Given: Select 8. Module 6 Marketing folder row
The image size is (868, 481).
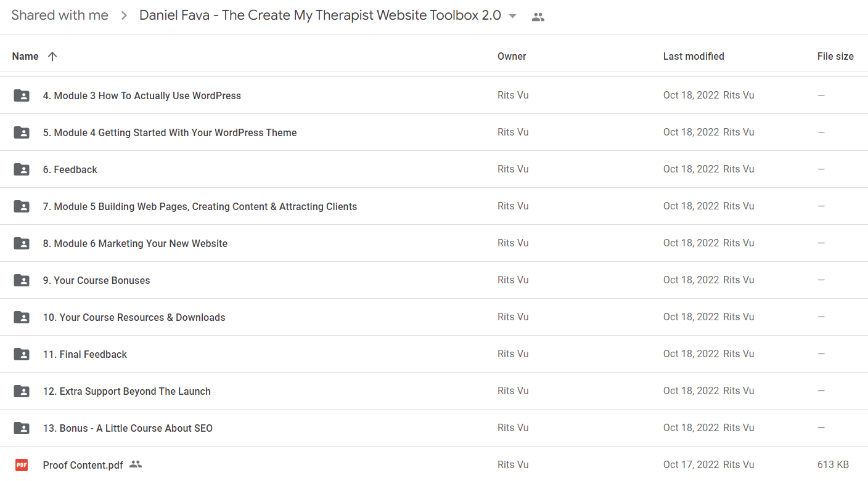Looking at the screenshot, I should pos(434,243).
